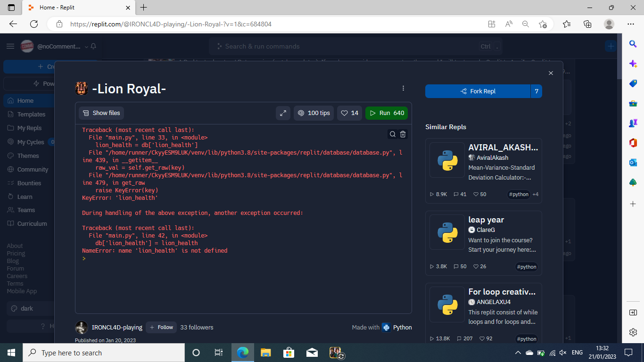Open Templates in sidebar
644x362 pixels.
(31, 114)
